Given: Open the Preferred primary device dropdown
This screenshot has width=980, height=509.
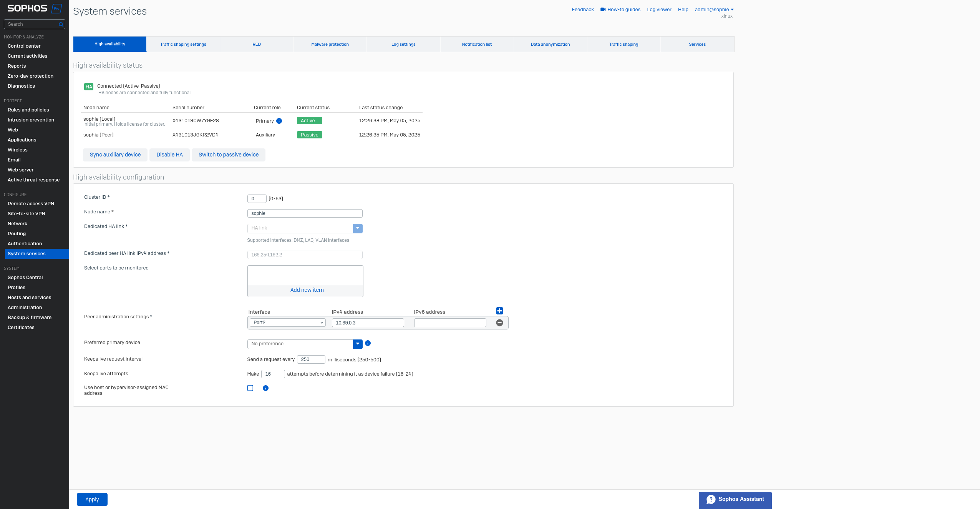Looking at the screenshot, I should point(357,344).
